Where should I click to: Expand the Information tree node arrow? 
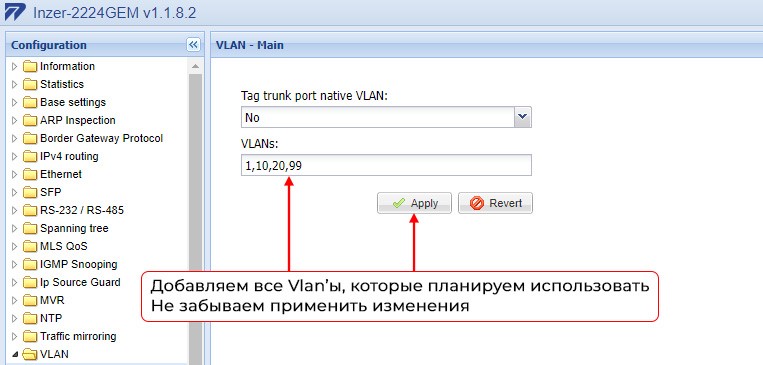click(14, 66)
